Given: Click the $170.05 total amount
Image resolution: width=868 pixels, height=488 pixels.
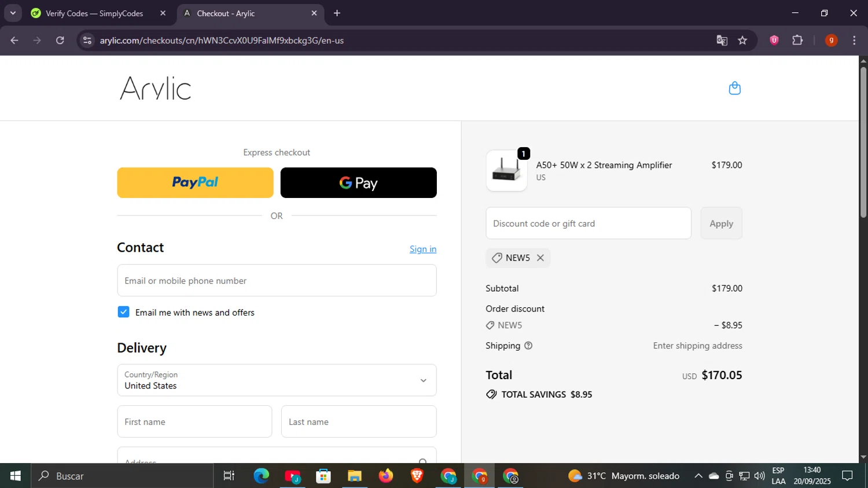Looking at the screenshot, I should pyautogui.click(x=722, y=375).
